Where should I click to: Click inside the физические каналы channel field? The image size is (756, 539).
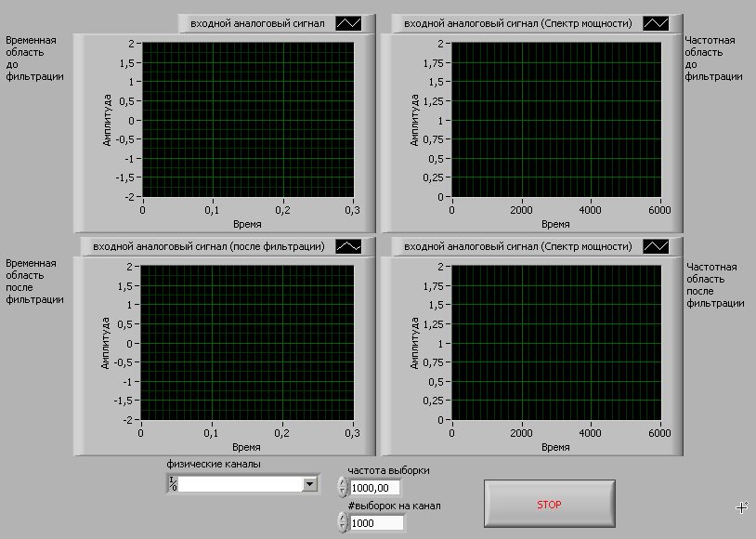point(241,484)
